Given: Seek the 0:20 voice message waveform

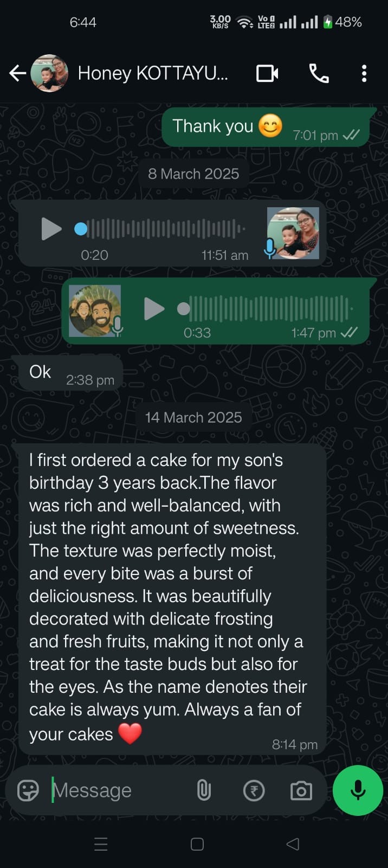Looking at the screenshot, I should [x=163, y=229].
